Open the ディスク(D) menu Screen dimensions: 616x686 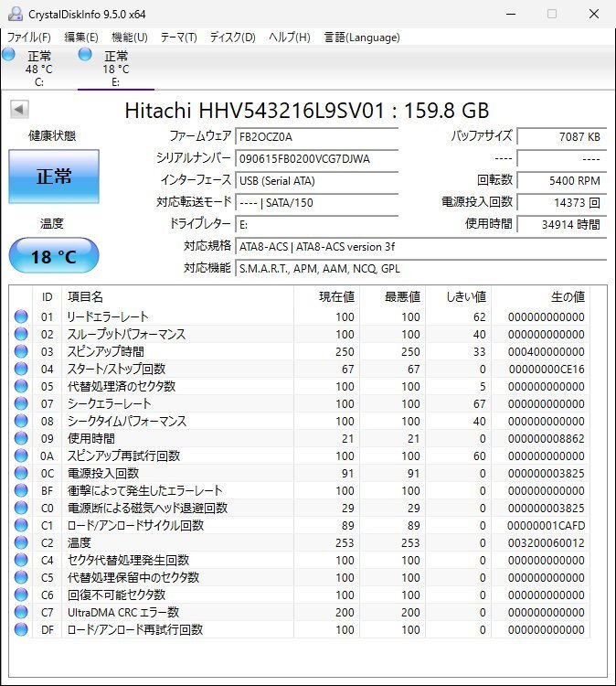click(x=232, y=38)
